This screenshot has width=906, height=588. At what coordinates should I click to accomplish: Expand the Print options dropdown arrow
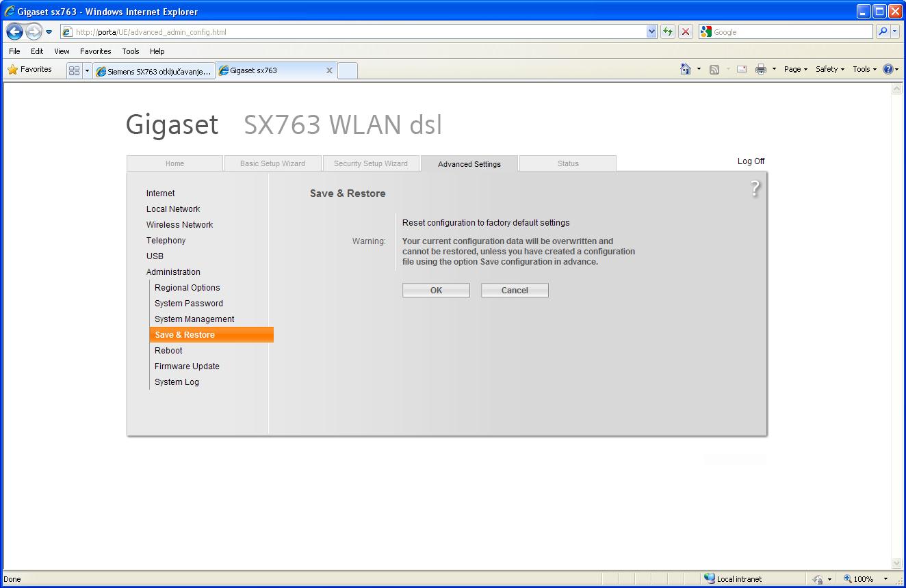(x=774, y=69)
